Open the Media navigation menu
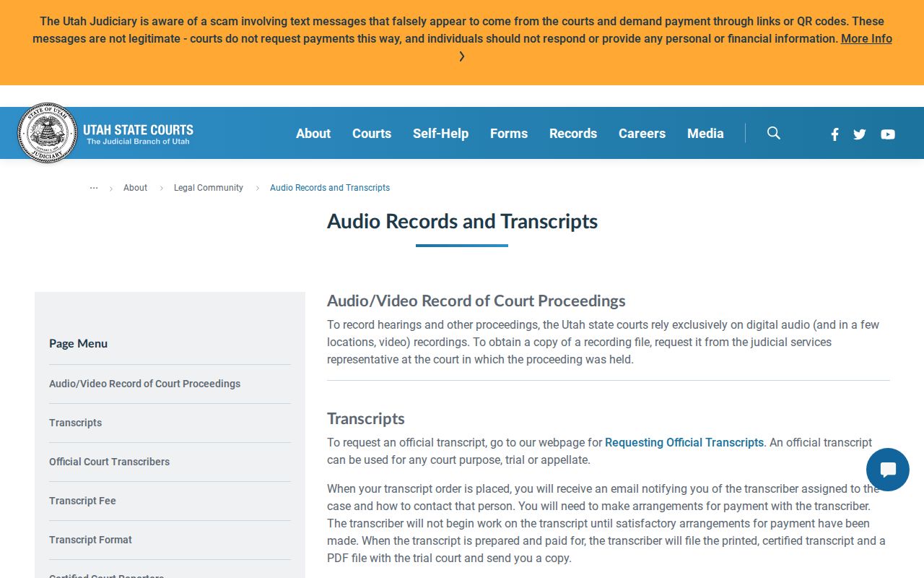Viewport: 924px width, 578px height. point(705,134)
